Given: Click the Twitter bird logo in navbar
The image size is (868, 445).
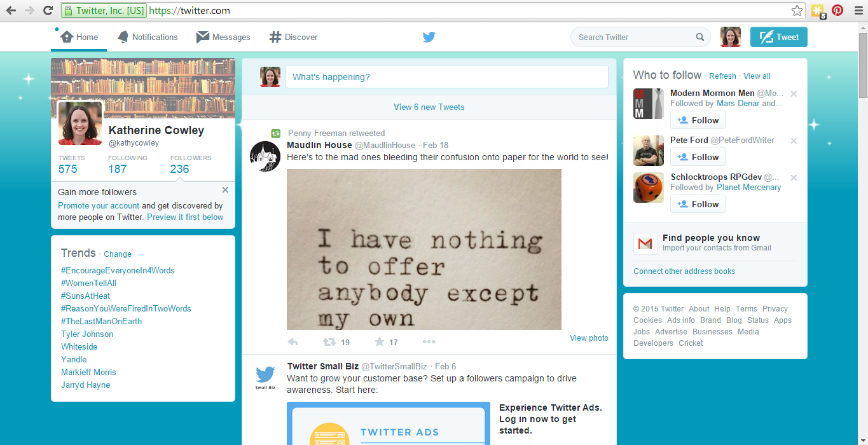Looking at the screenshot, I should point(429,37).
